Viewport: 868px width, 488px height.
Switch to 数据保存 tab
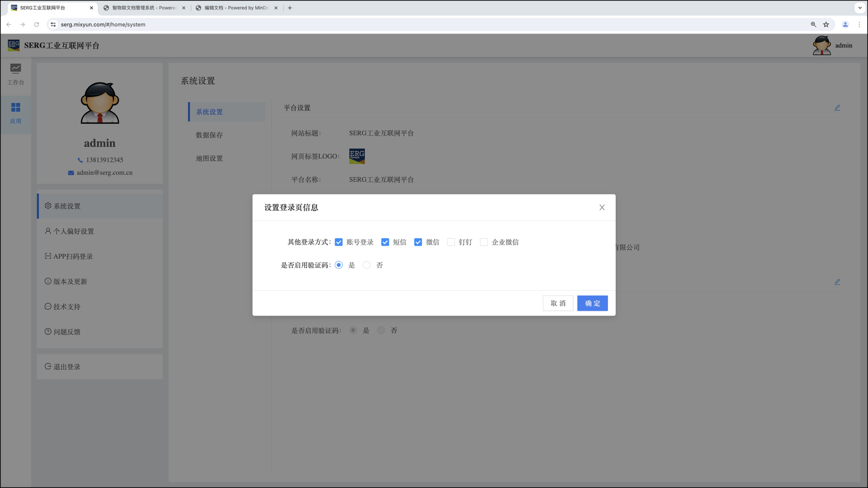[209, 135]
